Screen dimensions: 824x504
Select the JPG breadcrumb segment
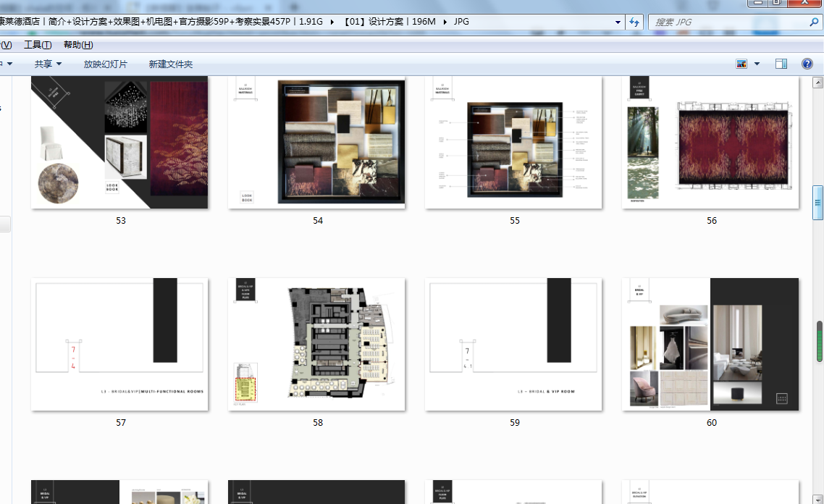461,22
